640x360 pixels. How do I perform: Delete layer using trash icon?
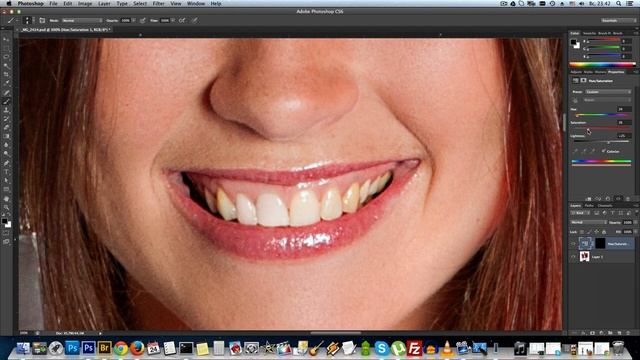628,333
